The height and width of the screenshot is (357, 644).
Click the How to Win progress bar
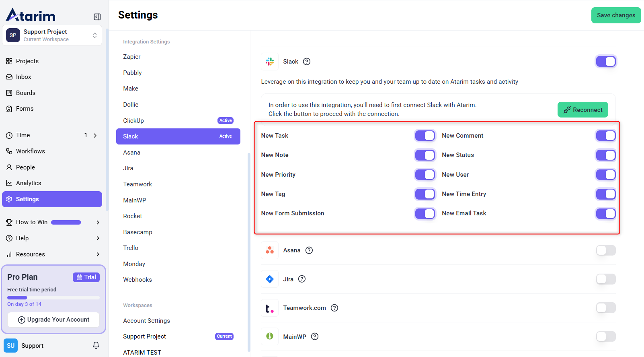click(66, 222)
